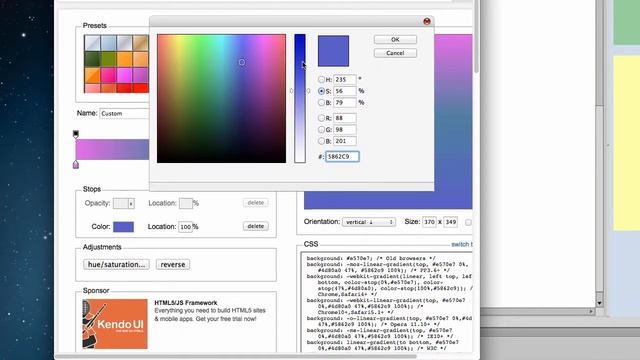Select the H hue radio button
Screen dimensions: 640x360
coord(321,80)
